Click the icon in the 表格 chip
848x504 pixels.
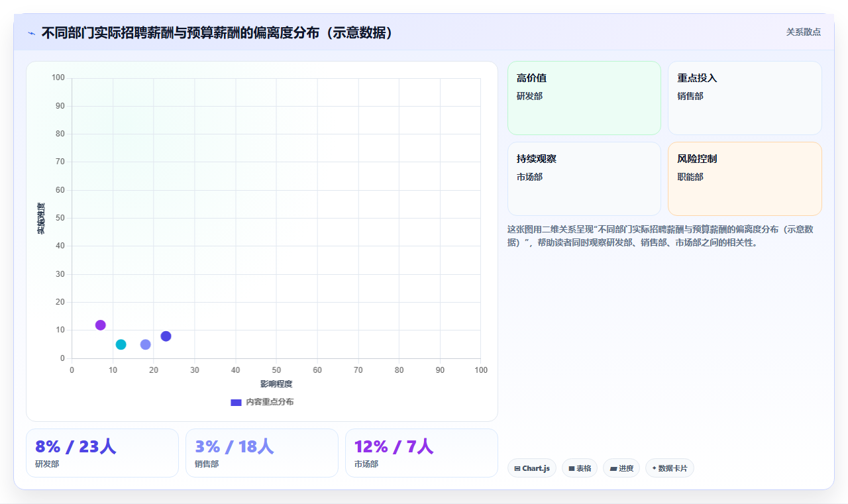(x=572, y=468)
